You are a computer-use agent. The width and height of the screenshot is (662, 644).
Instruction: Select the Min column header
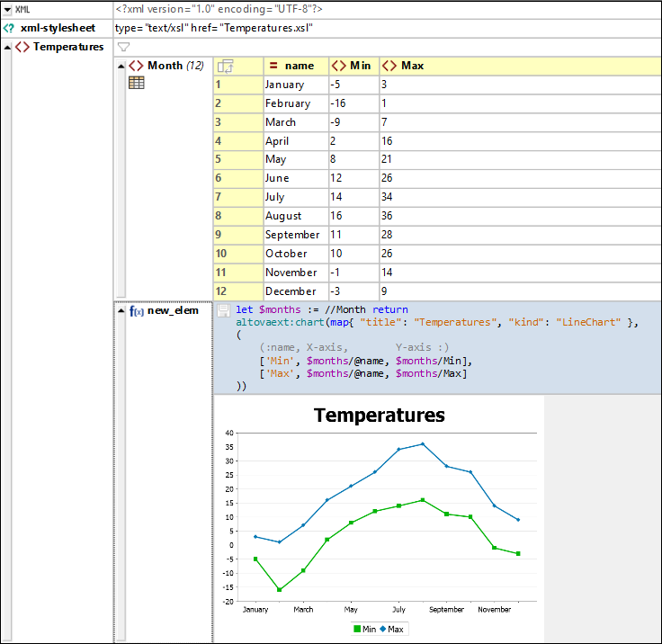[360, 66]
